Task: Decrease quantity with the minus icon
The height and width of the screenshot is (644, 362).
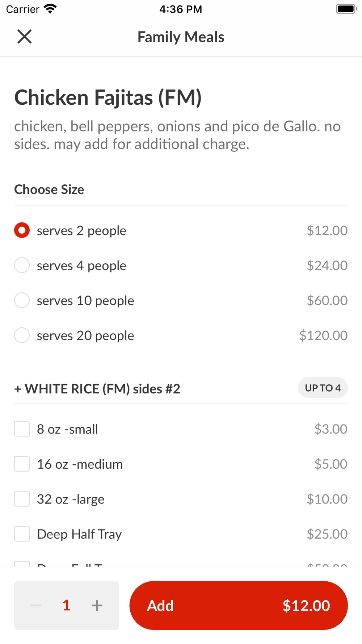Action: tap(36, 605)
